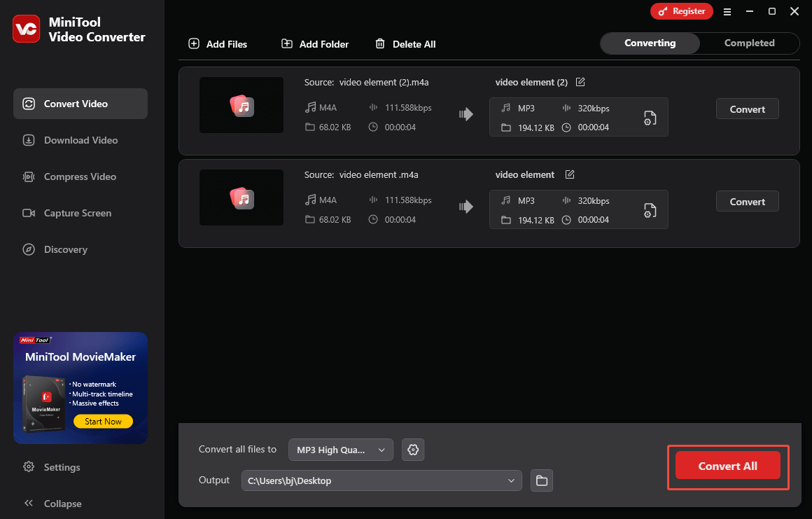Click the Convert Video sidebar icon
The width and height of the screenshot is (812, 519).
(x=29, y=104)
